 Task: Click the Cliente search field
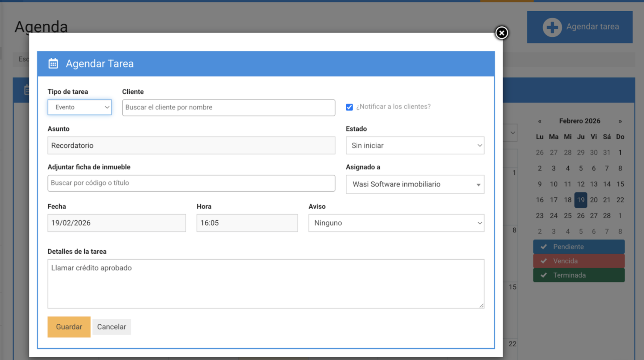pos(228,108)
